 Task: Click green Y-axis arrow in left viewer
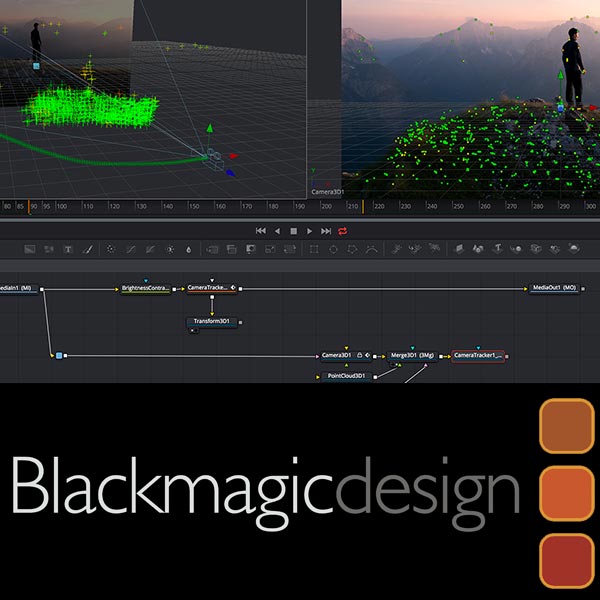pos(209,129)
